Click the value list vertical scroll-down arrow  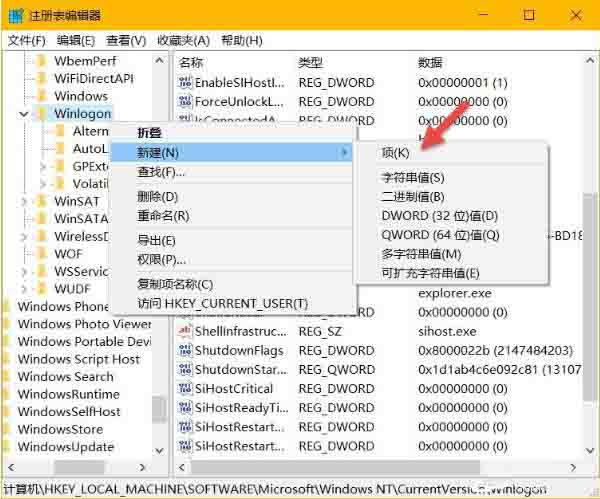(590, 451)
